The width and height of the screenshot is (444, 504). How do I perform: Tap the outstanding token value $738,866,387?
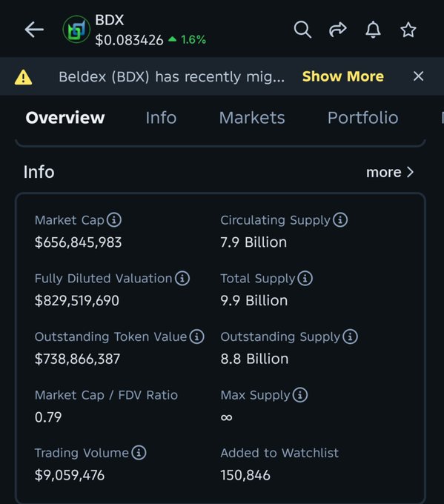pyautogui.click(x=77, y=359)
